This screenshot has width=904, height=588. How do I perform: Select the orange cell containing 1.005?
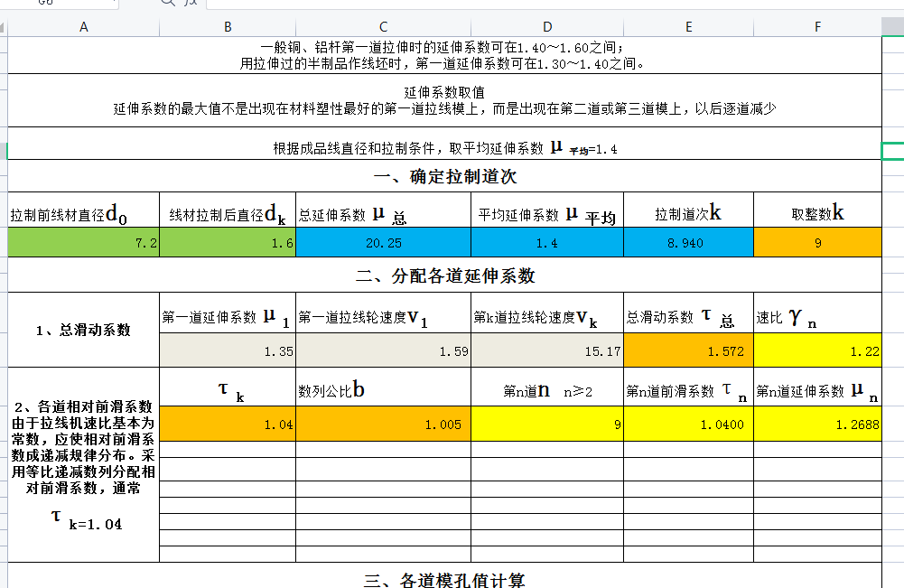click(383, 424)
